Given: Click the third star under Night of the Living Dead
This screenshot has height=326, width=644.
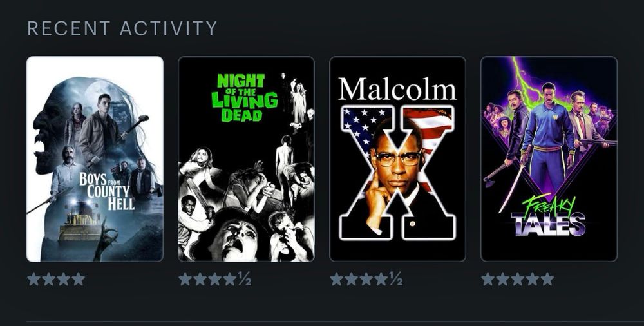Looking at the screenshot, I should [x=215, y=280].
